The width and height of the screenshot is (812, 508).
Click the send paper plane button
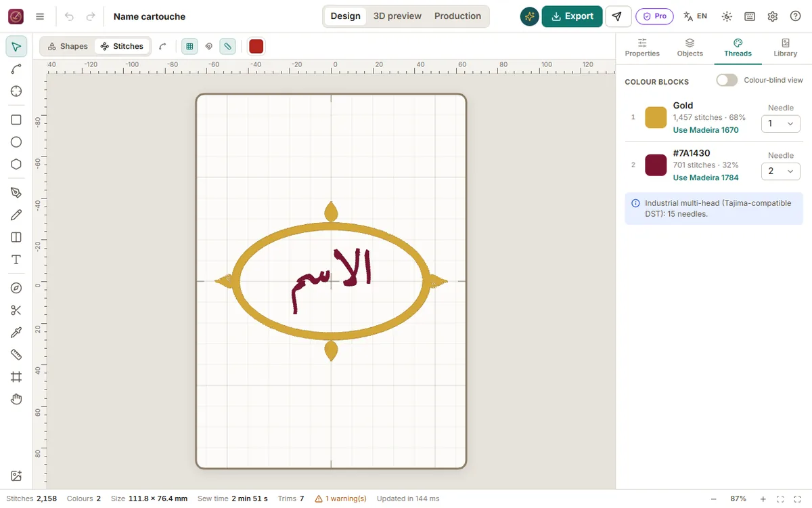coord(617,16)
